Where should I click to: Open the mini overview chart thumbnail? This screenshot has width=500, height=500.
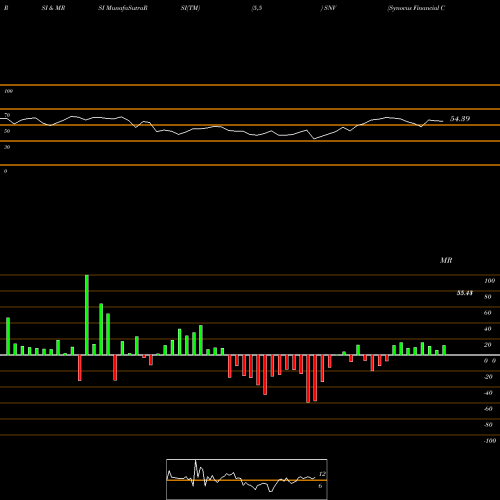[247, 479]
